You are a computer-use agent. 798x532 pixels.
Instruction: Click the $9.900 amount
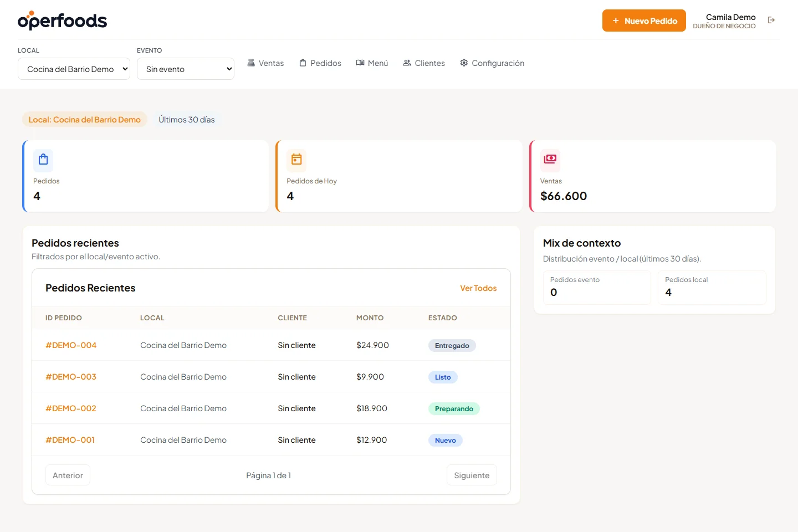pyautogui.click(x=370, y=377)
